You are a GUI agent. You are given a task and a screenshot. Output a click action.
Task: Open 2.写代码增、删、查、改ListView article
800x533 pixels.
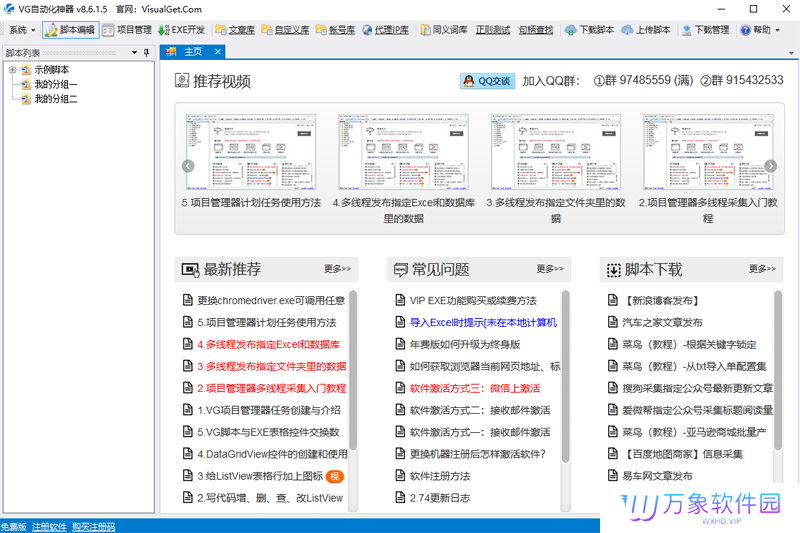click(270, 498)
